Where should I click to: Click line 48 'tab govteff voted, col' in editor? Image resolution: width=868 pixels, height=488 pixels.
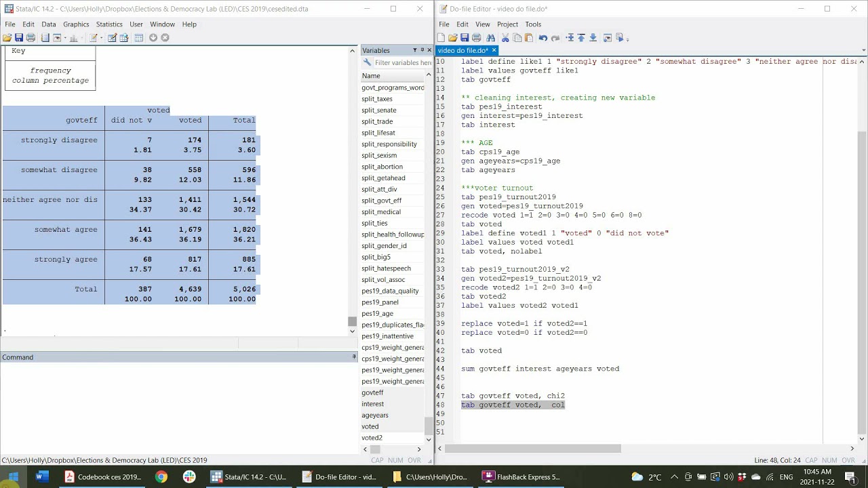click(x=513, y=405)
